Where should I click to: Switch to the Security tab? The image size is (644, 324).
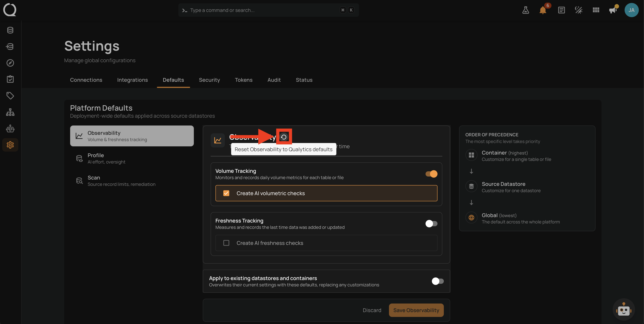[209, 80]
